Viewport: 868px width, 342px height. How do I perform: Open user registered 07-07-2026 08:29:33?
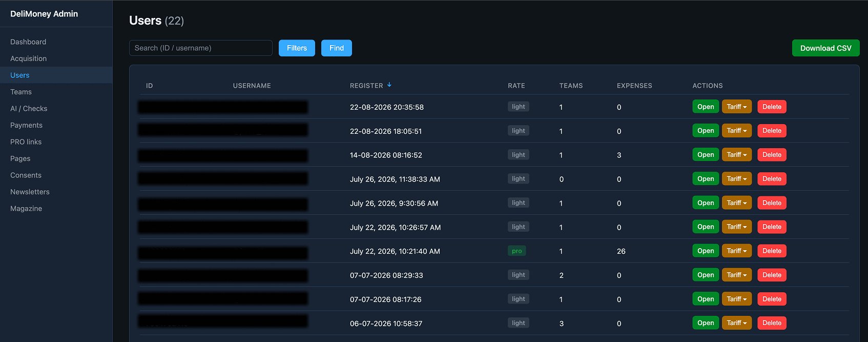(706, 275)
